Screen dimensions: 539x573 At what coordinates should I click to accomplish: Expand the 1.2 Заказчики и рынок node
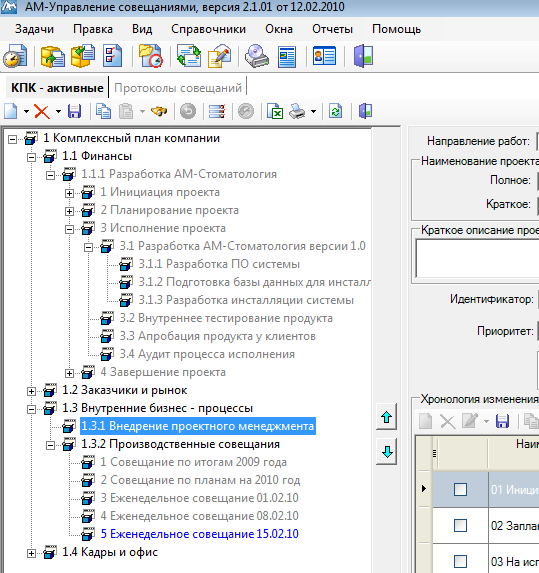[x=31, y=391]
